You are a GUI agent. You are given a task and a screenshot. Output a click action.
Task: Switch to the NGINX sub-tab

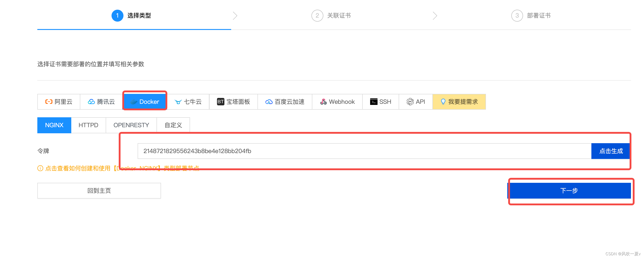click(x=54, y=125)
